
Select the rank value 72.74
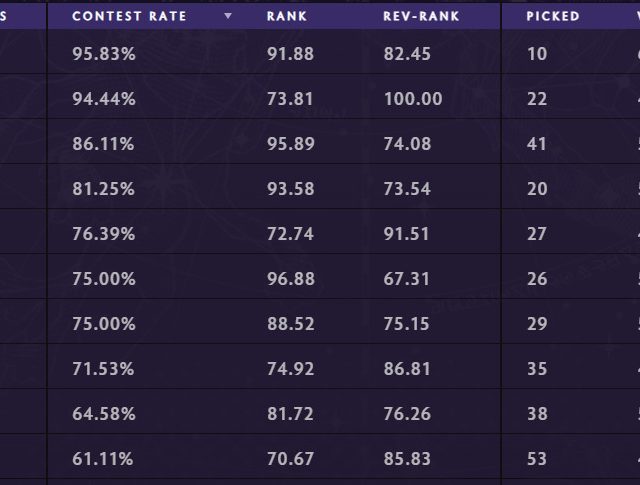point(290,234)
